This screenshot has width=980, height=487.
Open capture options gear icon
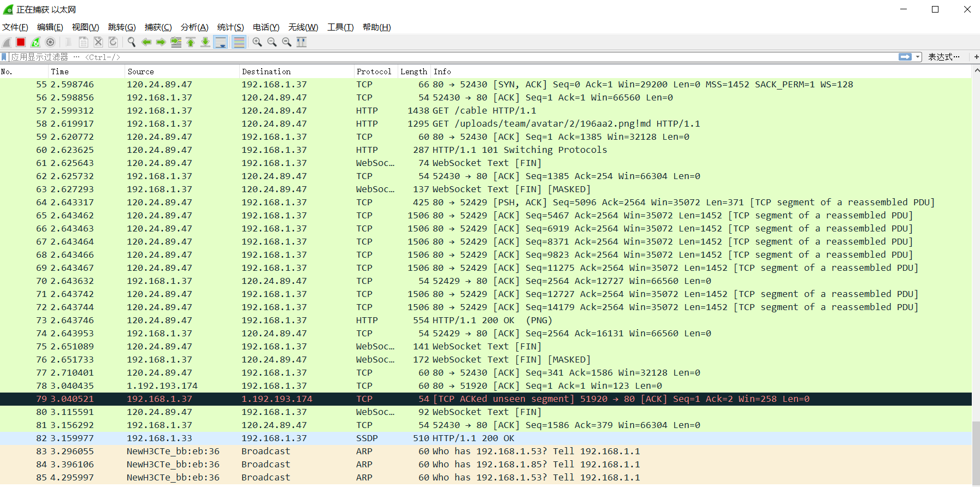pos(50,42)
